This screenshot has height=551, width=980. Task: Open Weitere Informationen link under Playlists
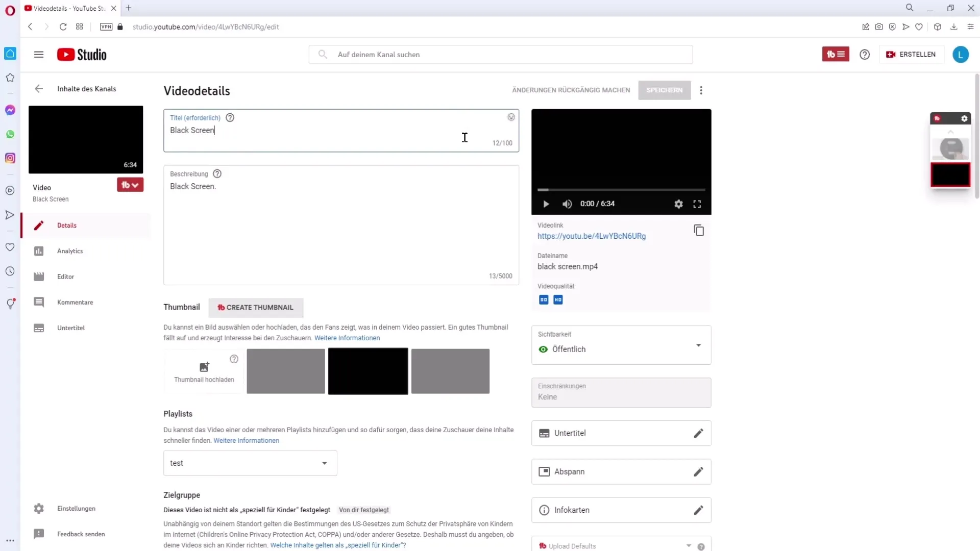(x=246, y=441)
